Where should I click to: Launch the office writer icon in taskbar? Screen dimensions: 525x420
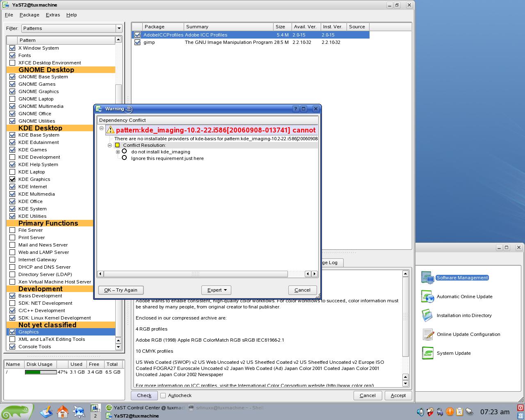point(46,411)
